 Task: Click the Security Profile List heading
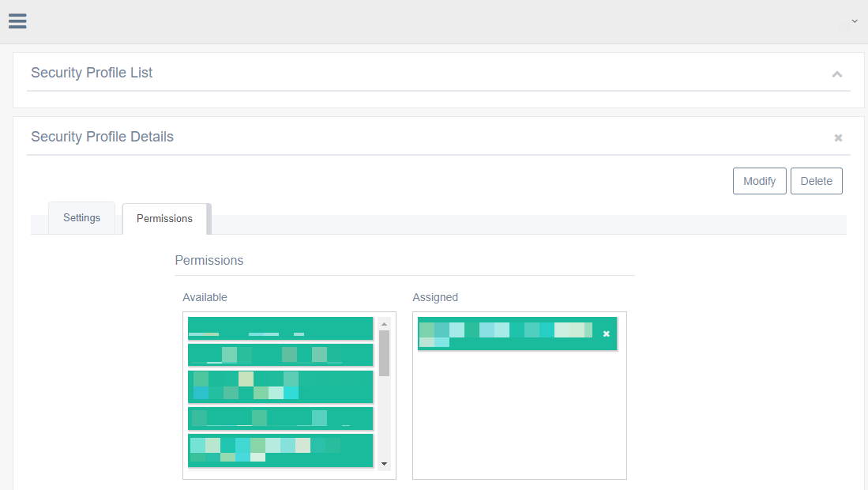[x=92, y=73]
